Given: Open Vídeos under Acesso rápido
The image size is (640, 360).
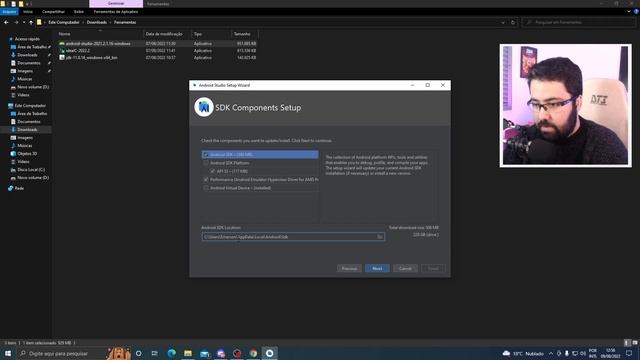Looking at the screenshot, I should [23, 95].
